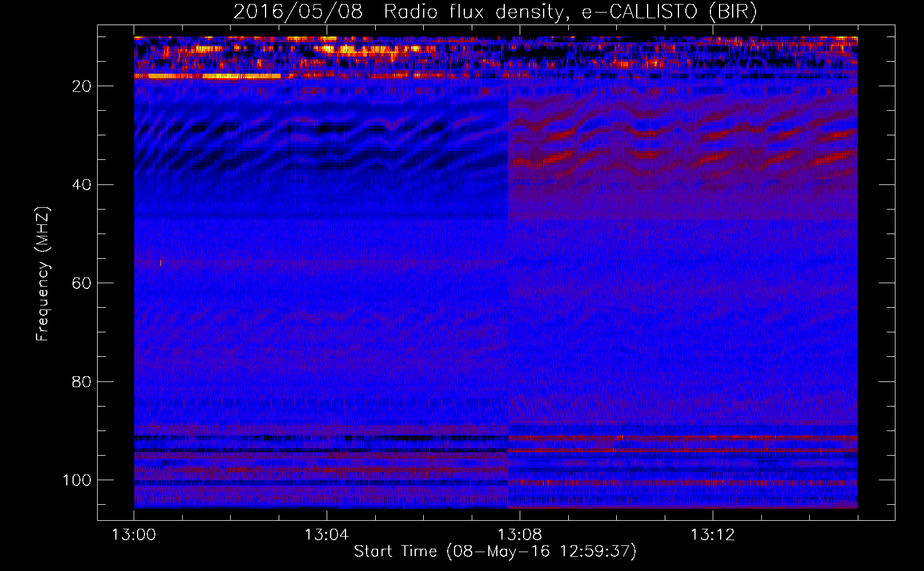Click the "60" frequency tick label

(x=82, y=283)
